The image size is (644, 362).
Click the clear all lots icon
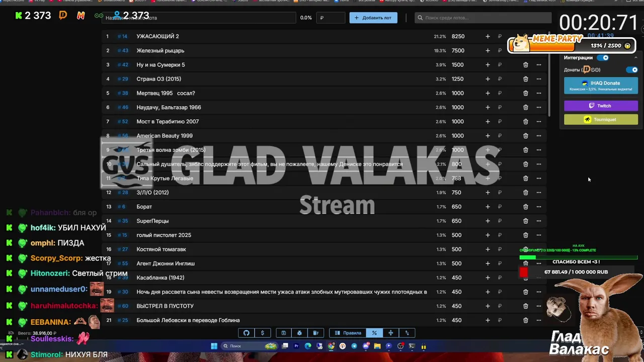click(315, 333)
